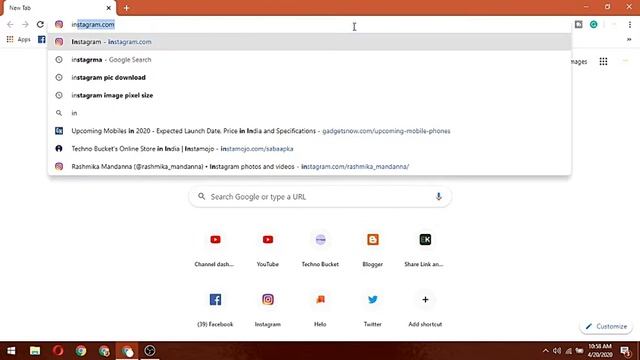Viewport: 640px width, 360px height.
Task: Open a new tab with plus button
Action: 127,8
